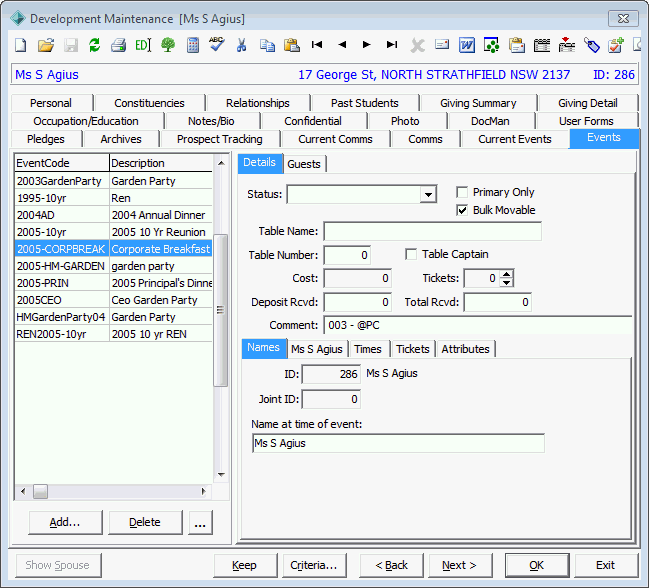This screenshot has width=649, height=588.
Task: Open the Status dropdown
Action: [428, 194]
